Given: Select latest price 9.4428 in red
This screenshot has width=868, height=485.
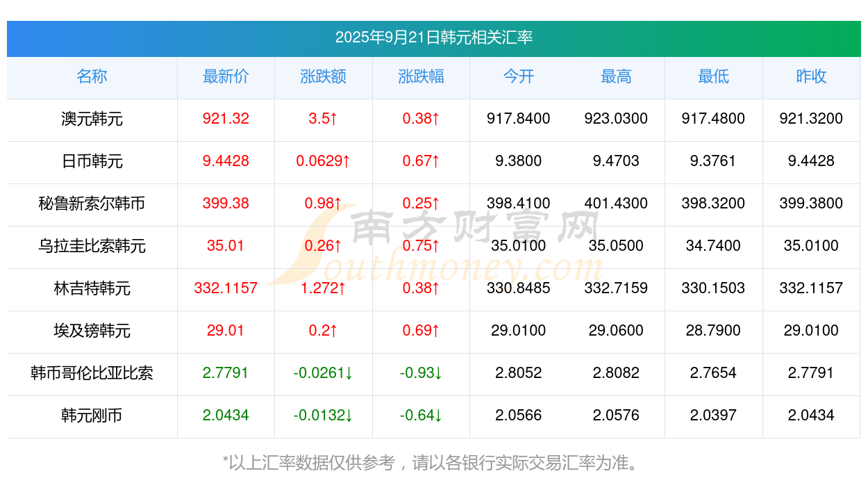Looking at the screenshot, I should point(226,161).
